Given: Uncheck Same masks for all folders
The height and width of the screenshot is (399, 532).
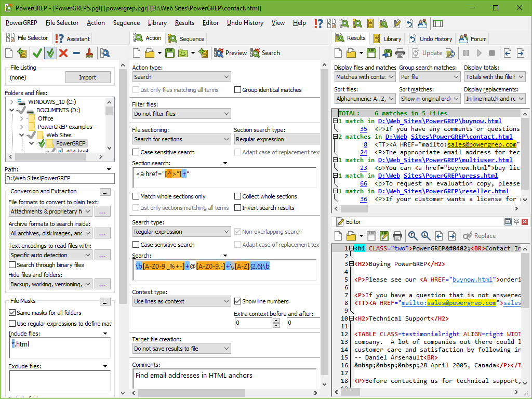Looking at the screenshot, I should (x=11, y=312).
